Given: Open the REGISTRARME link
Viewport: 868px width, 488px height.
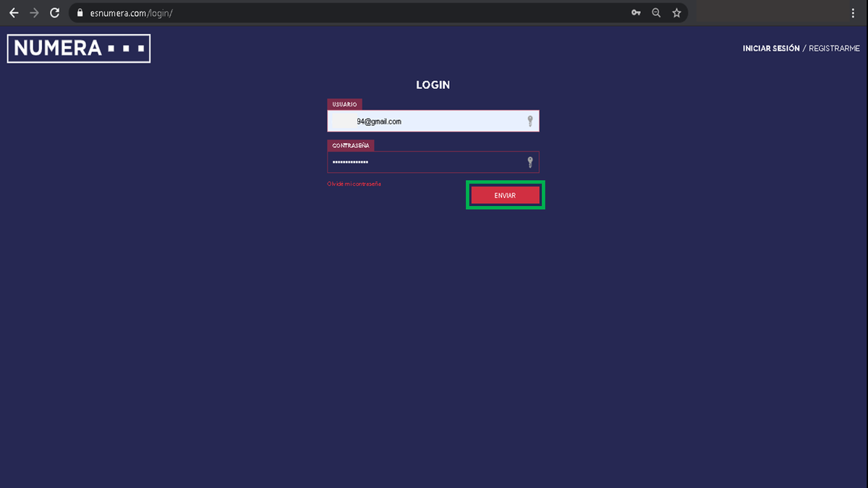Looking at the screenshot, I should click(x=834, y=48).
